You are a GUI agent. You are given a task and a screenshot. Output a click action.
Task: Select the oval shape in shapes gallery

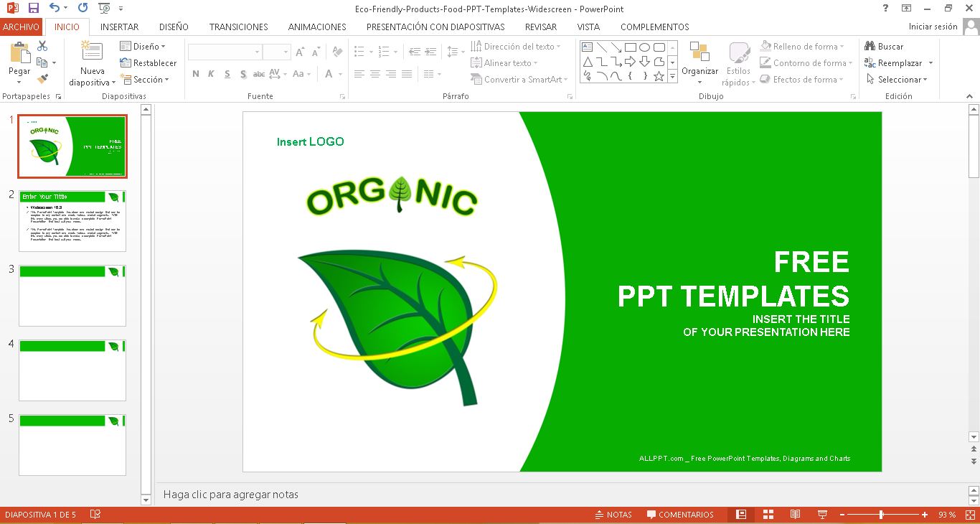coord(644,47)
